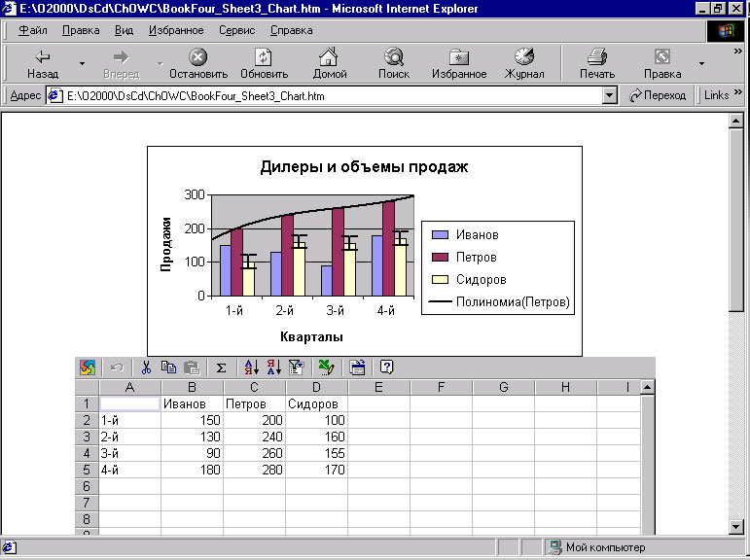The width and height of the screenshot is (750, 560).
Task: Click the Петров legend color swatch
Action: coord(440,258)
